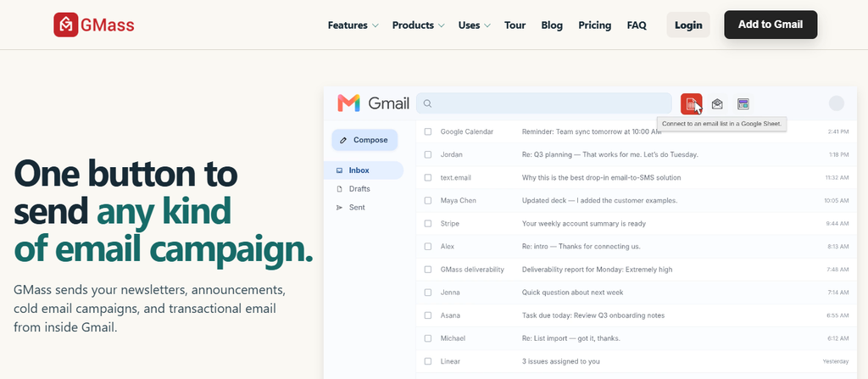Select the Linear email checkbox
Screen dimensions: 868x379
tap(428, 361)
